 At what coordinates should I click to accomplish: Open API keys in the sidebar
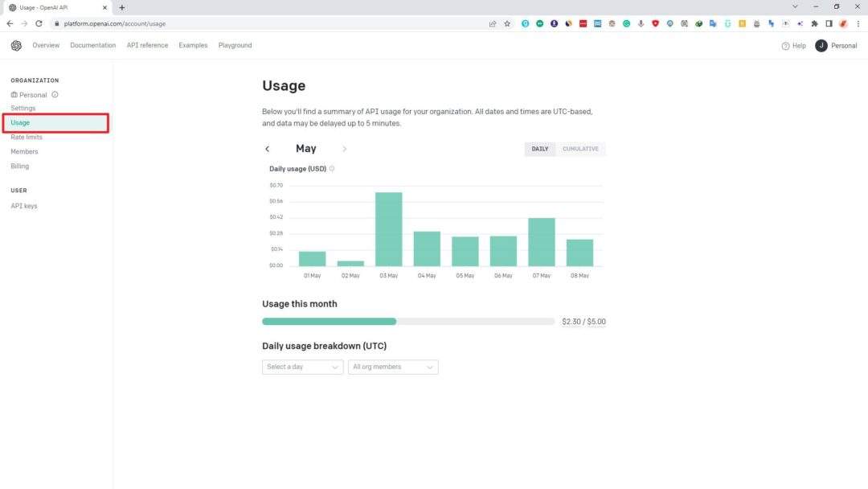click(x=24, y=206)
